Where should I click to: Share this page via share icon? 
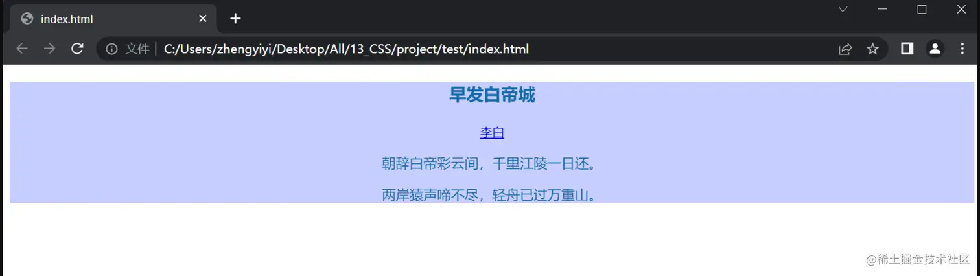pos(845,49)
